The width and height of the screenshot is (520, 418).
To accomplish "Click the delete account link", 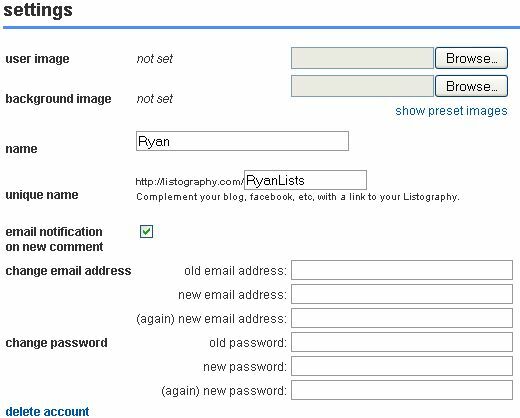I will point(47,411).
